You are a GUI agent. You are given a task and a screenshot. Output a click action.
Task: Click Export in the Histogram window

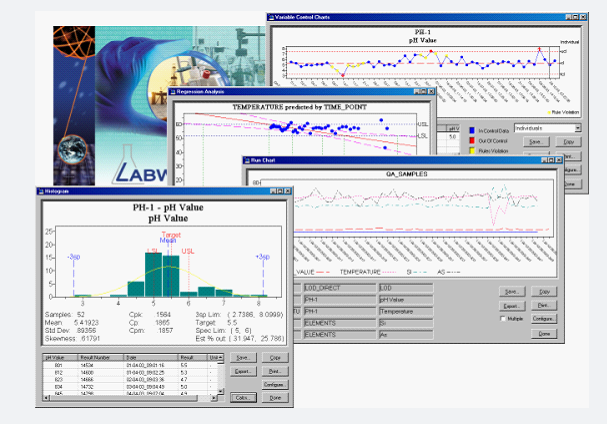(x=243, y=371)
